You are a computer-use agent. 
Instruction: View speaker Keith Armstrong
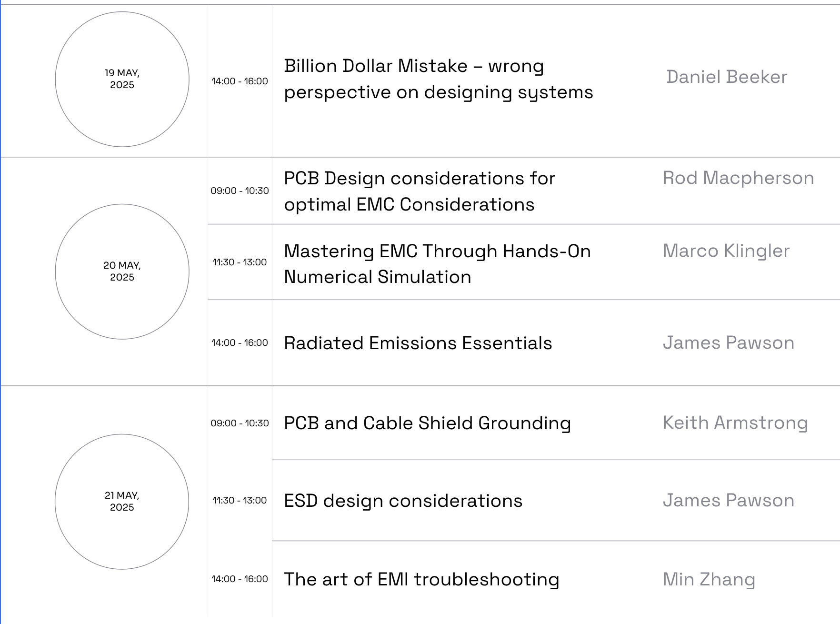coord(735,423)
